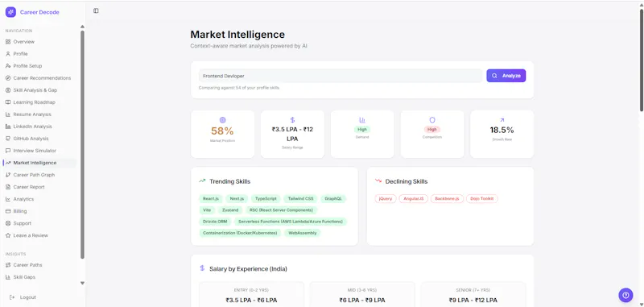Click the Resume Analysis chart icon
This screenshot has height=307, width=644.
(x=8, y=114)
